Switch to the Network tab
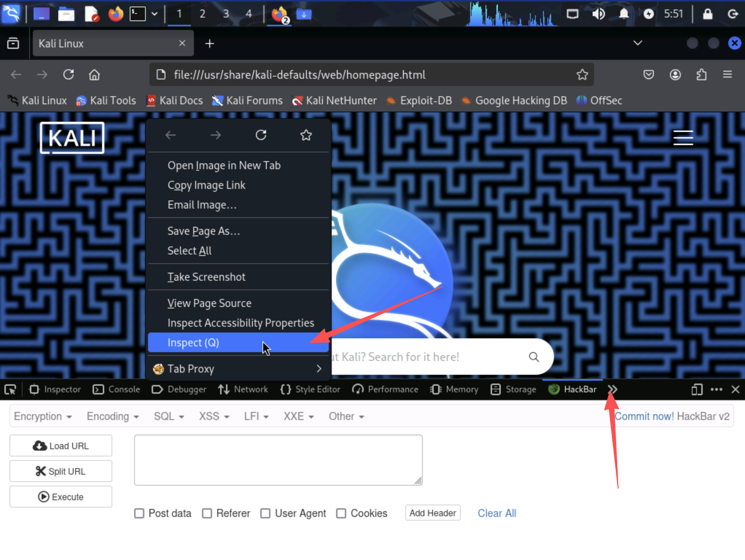This screenshot has height=560, width=745. [x=243, y=389]
